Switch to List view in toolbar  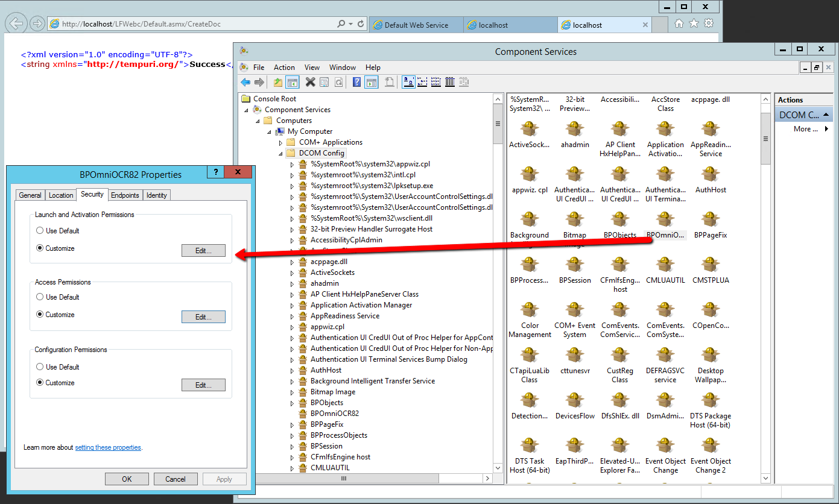point(436,82)
